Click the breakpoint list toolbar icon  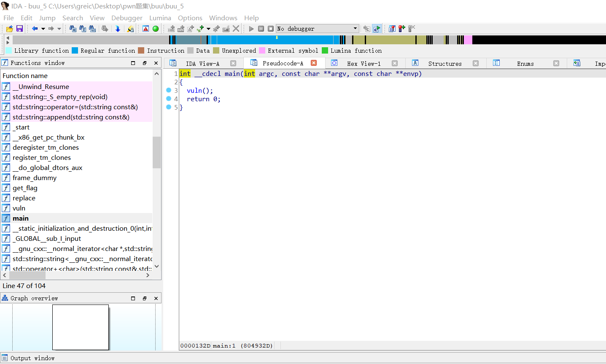point(392,29)
